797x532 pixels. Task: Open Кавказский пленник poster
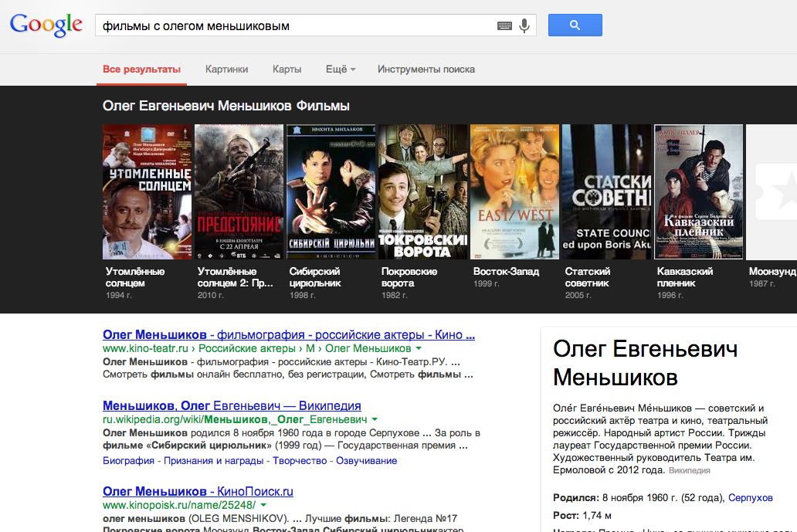[699, 191]
